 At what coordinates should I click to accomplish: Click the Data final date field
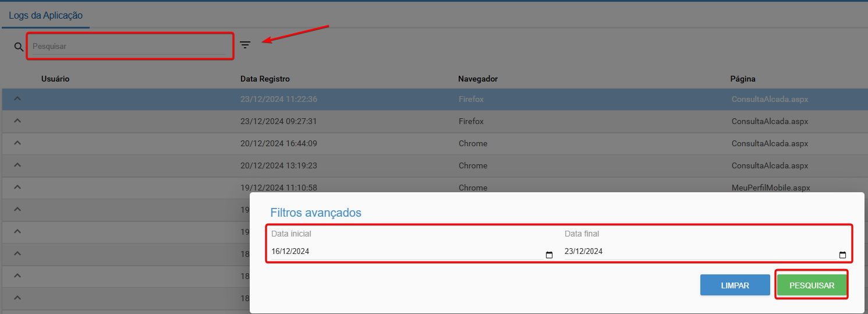point(693,252)
